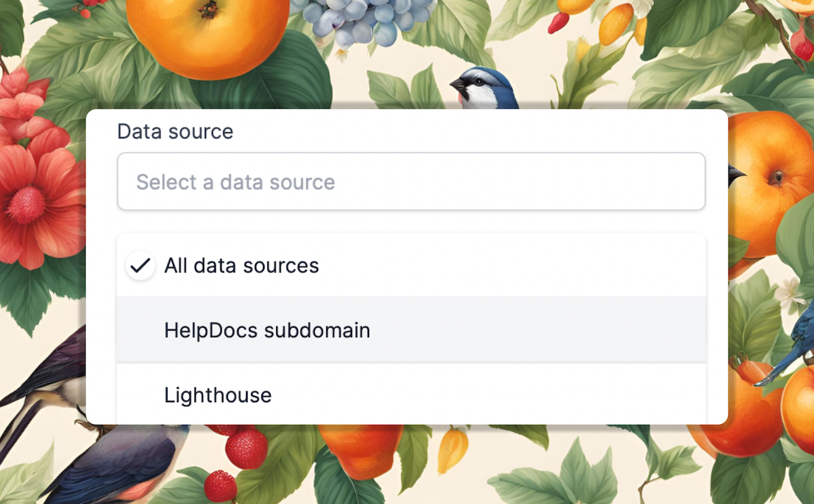Click the All data sources text
This screenshot has height=504, width=814.
pos(241,265)
